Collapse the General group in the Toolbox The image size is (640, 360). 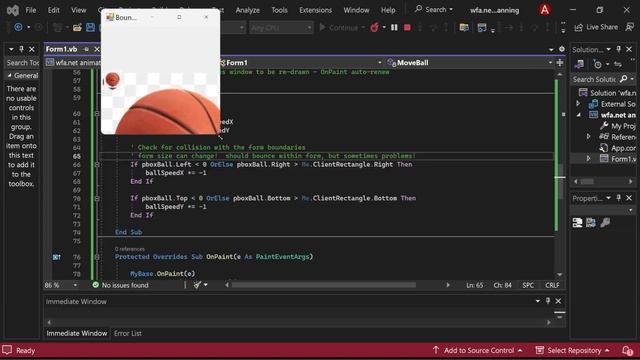[9, 76]
